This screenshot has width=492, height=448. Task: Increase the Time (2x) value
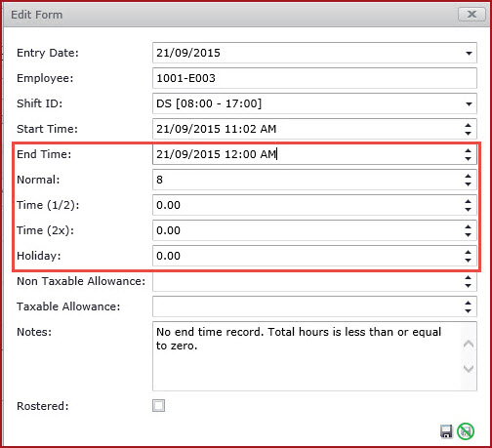coord(468,226)
